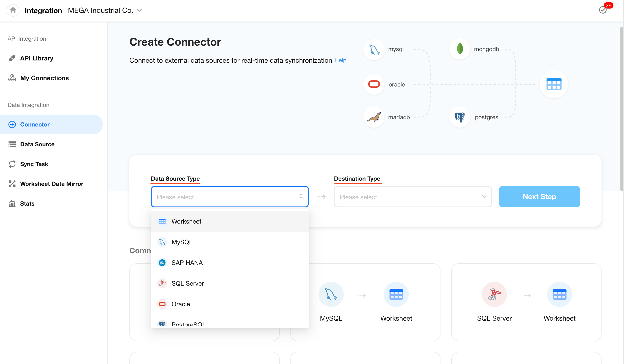The width and height of the screenshot is (624, 364).
Task: Click the mysql dolphin icon in diagram
Action: 374,49
